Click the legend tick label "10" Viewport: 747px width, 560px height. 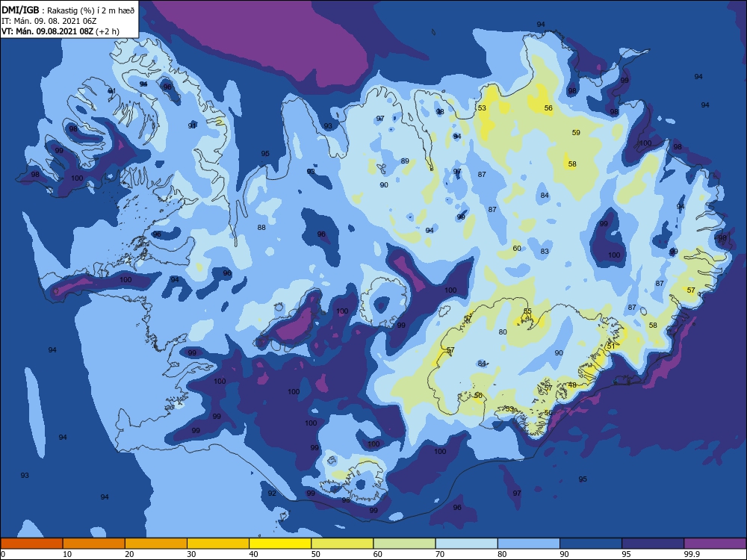tap(67, 554)
